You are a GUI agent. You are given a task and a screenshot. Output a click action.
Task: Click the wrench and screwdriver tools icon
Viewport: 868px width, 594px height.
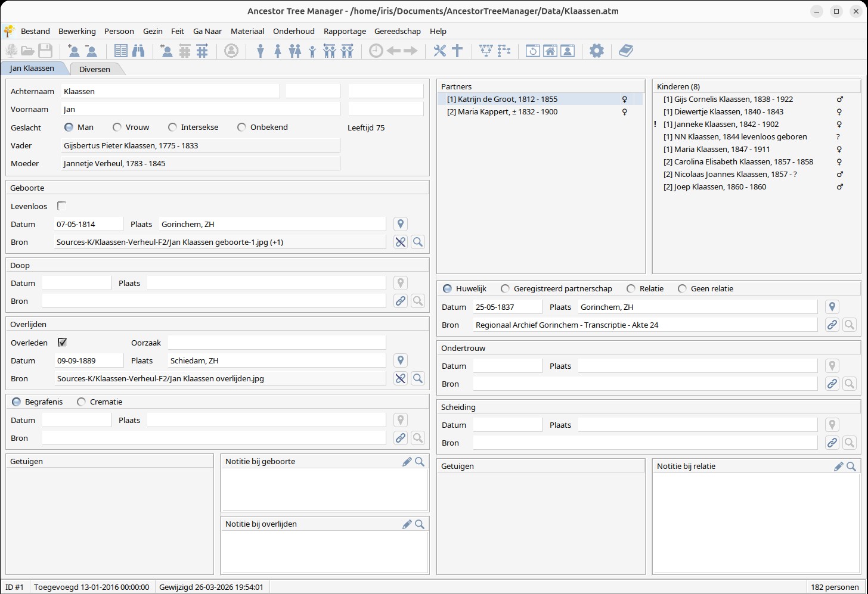click(x=439, y=51)
